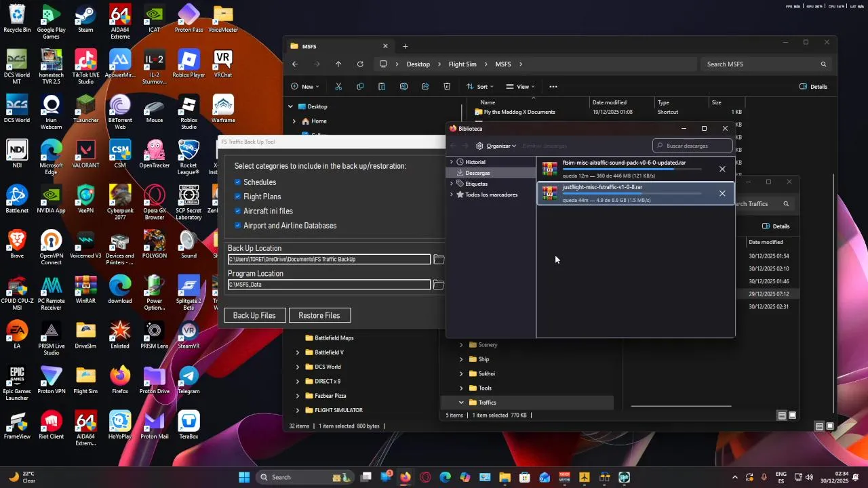Launch Epic Games Launcher icon
The image size is (868, 488).
point(17,383)
